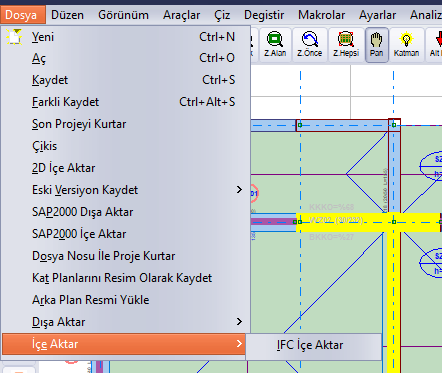Select Kaydet in the menu

126,80
